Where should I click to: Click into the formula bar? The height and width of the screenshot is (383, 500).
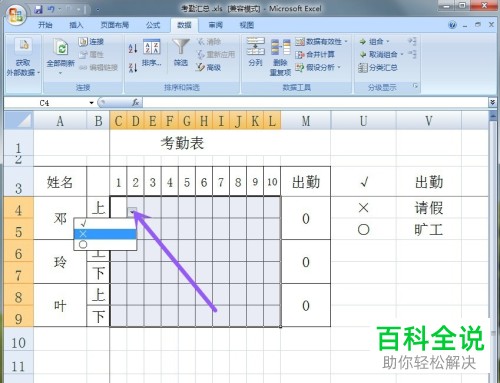pos(315,103)
